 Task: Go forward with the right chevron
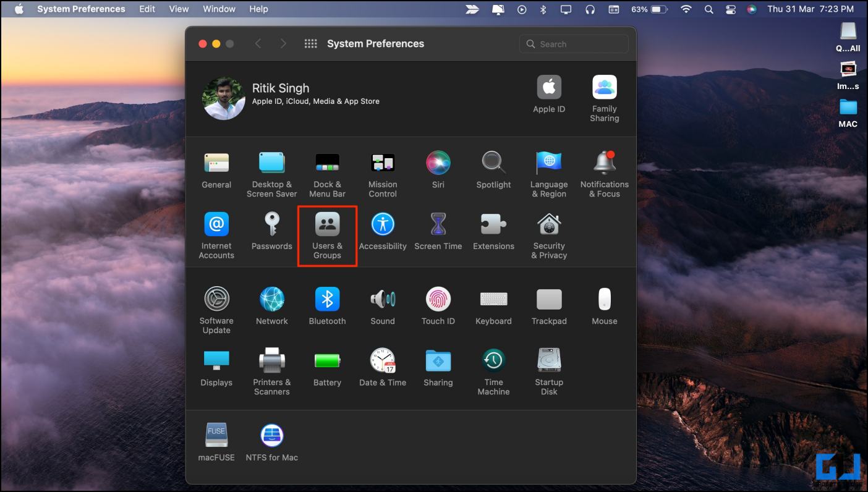coord(283,43)
